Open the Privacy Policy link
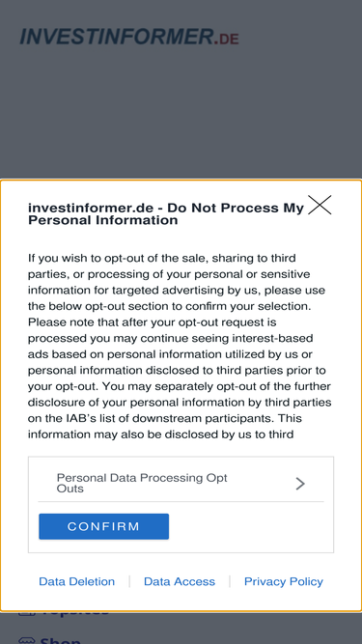Viewport: 362px width, 644px height. coord(284,581)
